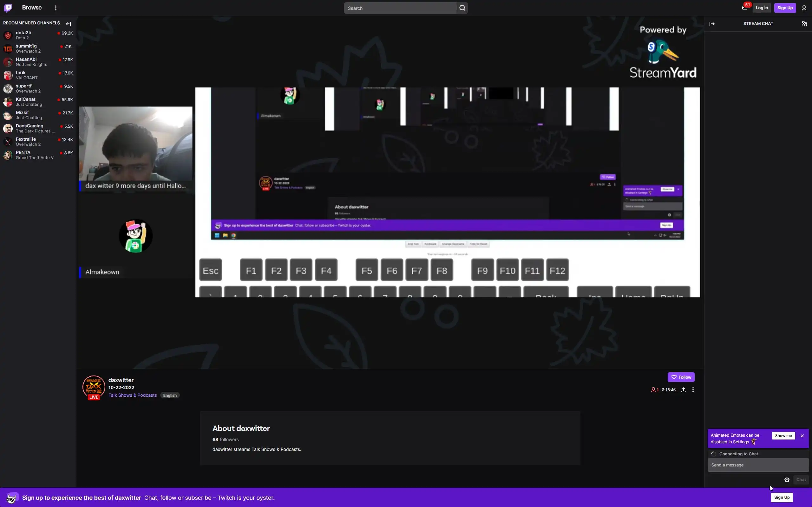
Task: Collapse the Recommended Channels sidebar
Action: coord(69,23)
